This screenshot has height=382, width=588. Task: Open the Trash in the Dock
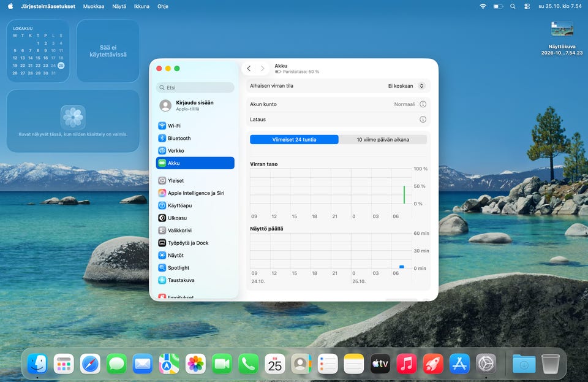tap(551, 364)
